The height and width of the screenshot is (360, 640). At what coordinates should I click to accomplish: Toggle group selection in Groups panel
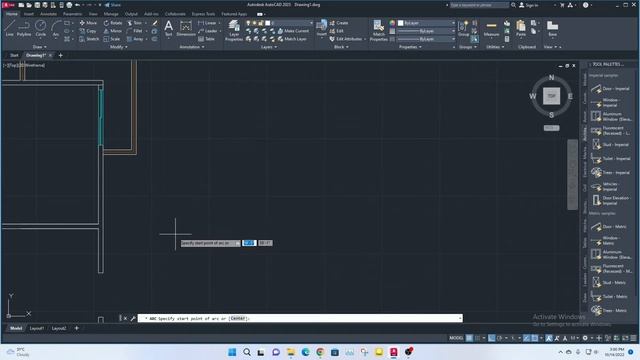pos(474,39)
